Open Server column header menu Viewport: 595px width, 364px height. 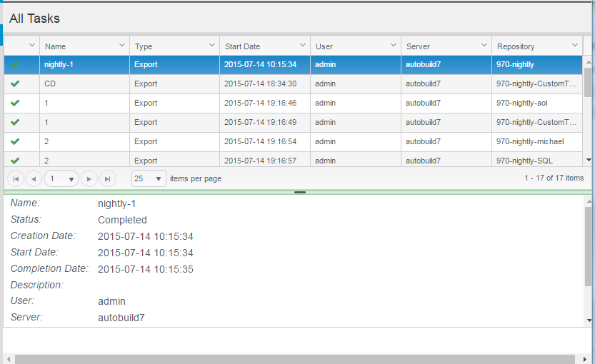pos(484,45)
